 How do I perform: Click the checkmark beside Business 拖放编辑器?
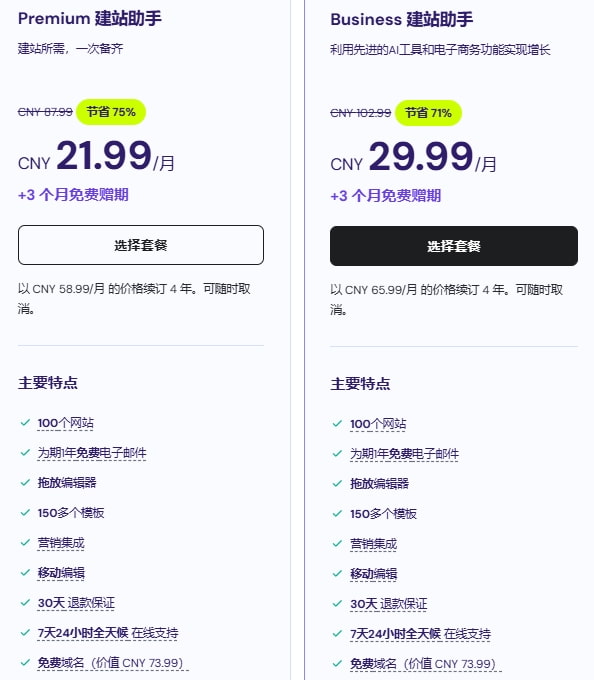tap(337, 484)
